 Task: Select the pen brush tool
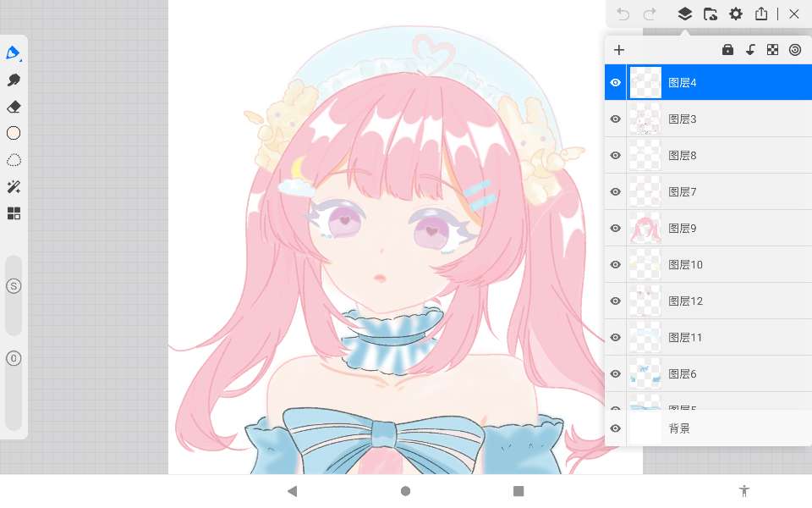14,52
